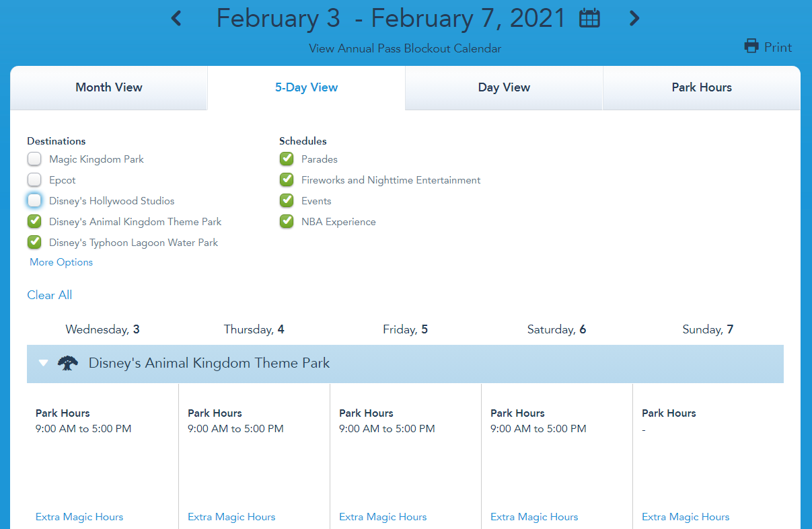Disable Disney's Typhoon Lagoon Water Park
This screenshot has width=812, height=529.
click(34, 243)
